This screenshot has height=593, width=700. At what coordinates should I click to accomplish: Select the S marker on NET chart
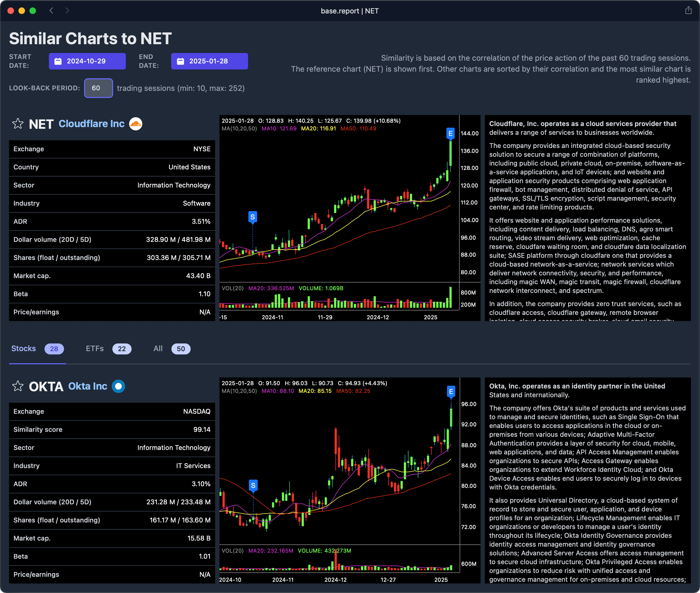253,217
